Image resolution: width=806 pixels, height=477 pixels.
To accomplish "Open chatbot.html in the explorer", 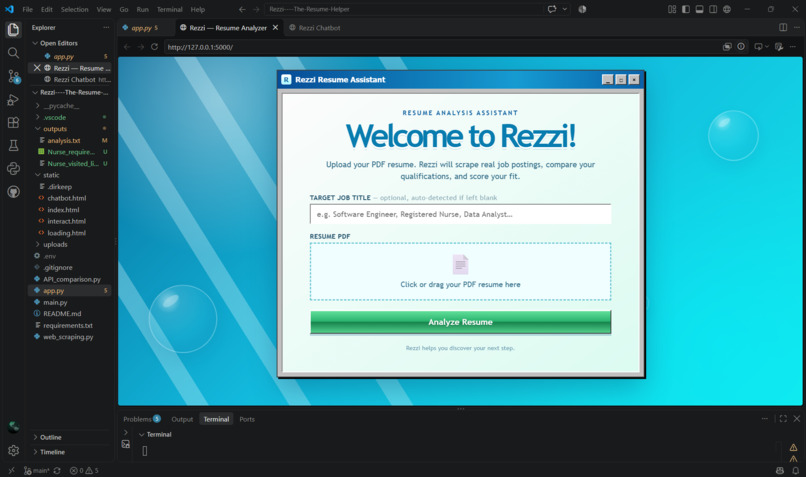I will coord(69,198).
